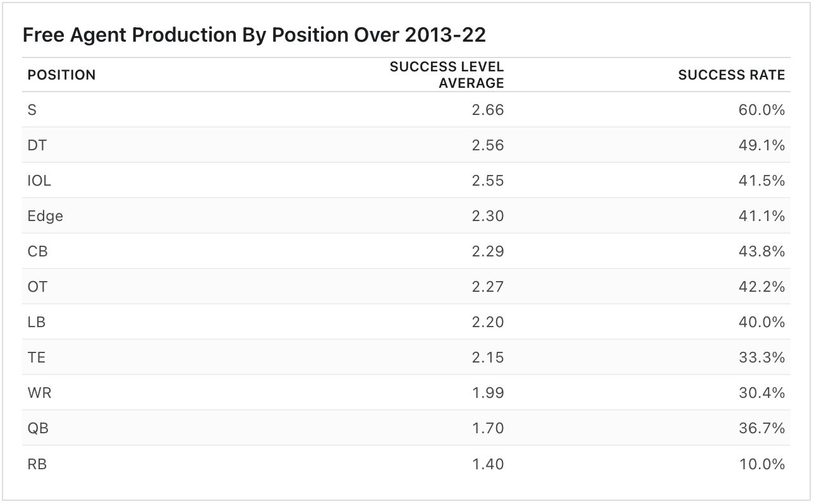This screenshot has width=814, height=504.
Task: Click the 60.0% success rate cell
Action: pos(762,111)
